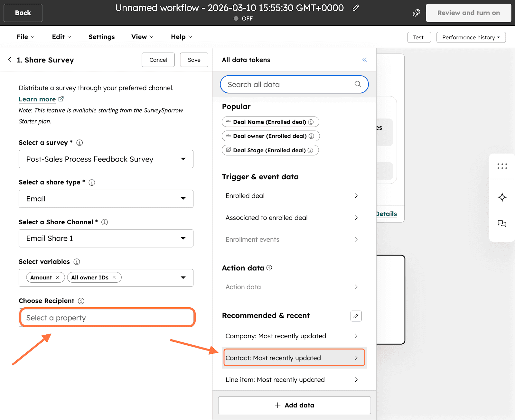Screen dimensions: 515x420
Task: Open the share type Email dropdown
Action: pyautogui.click(x=106, y=199)
